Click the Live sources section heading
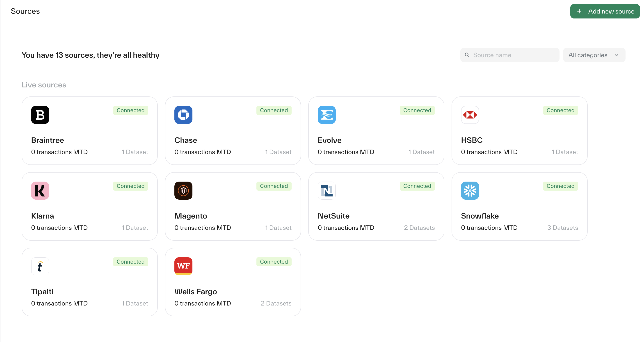 click(x=44, y=85)
